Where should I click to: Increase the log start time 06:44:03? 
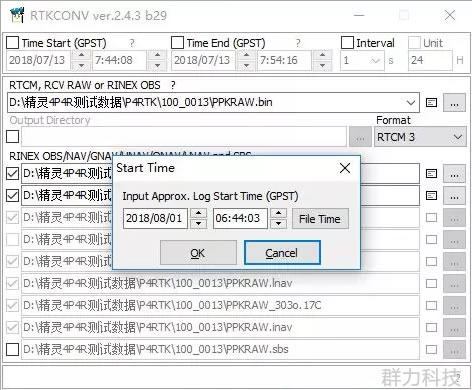click(279, 213)
